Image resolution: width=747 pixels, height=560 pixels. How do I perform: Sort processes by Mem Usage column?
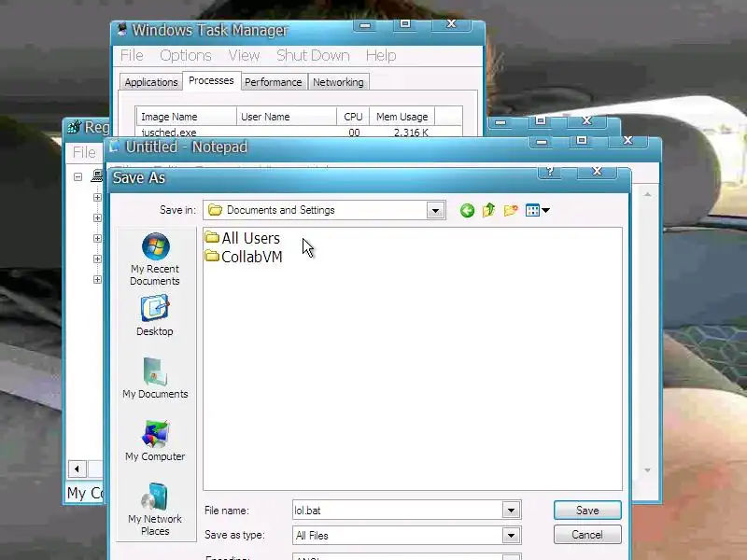click(x=402, y=116)
